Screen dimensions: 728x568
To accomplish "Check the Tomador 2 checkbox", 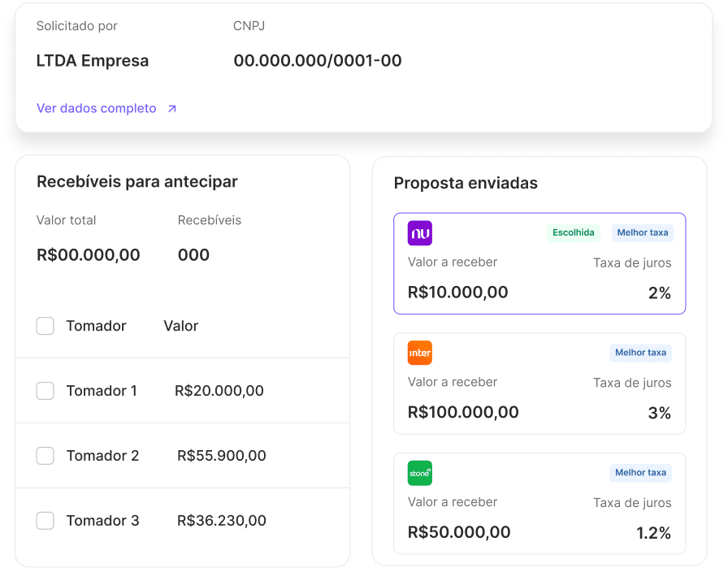I will coord(45,456).
